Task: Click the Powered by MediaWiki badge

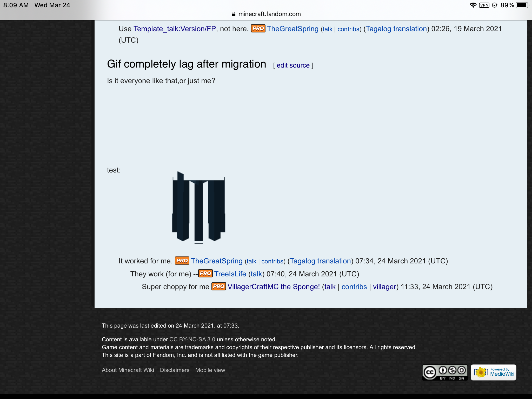Action: [493, 373]
